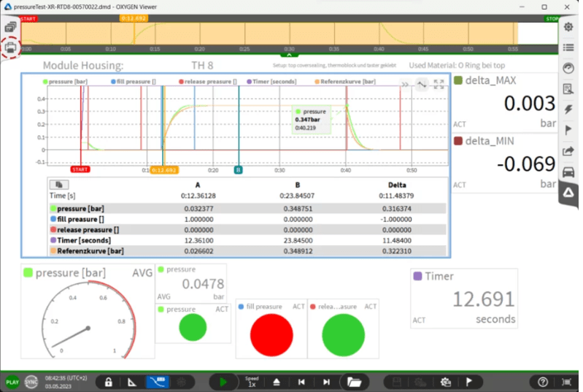Select the Referenzkurve [bar] legend entry
The image size is (583, 392).
pyautogui.click(x=347, y=82)
